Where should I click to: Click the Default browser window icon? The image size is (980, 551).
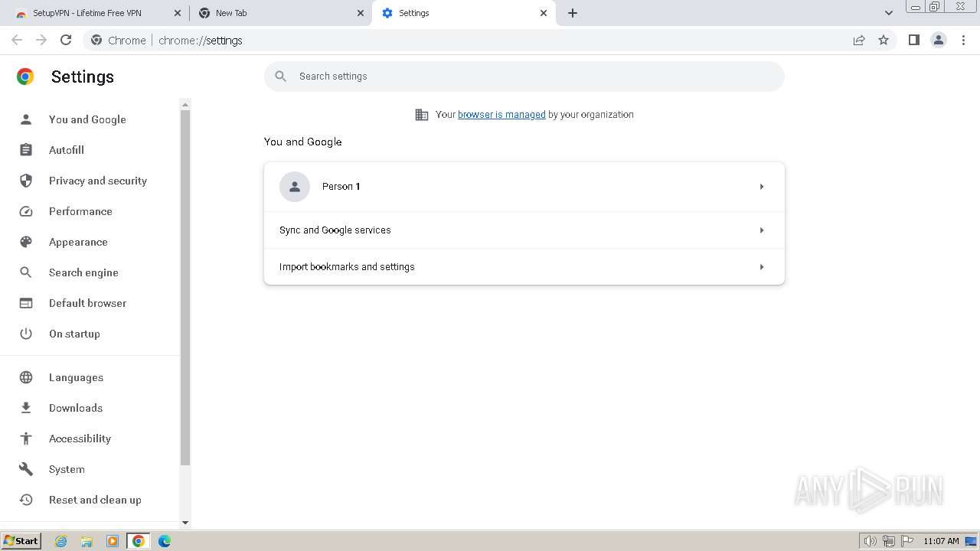click(26, 303)
